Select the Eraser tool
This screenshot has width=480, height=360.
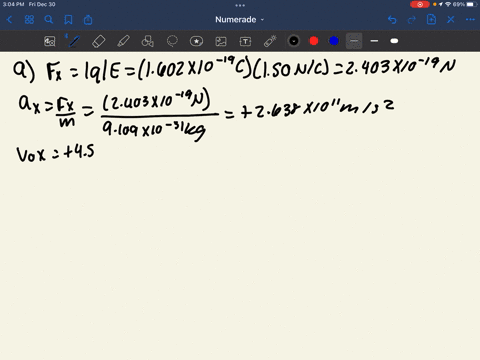(x=99, y=41)
